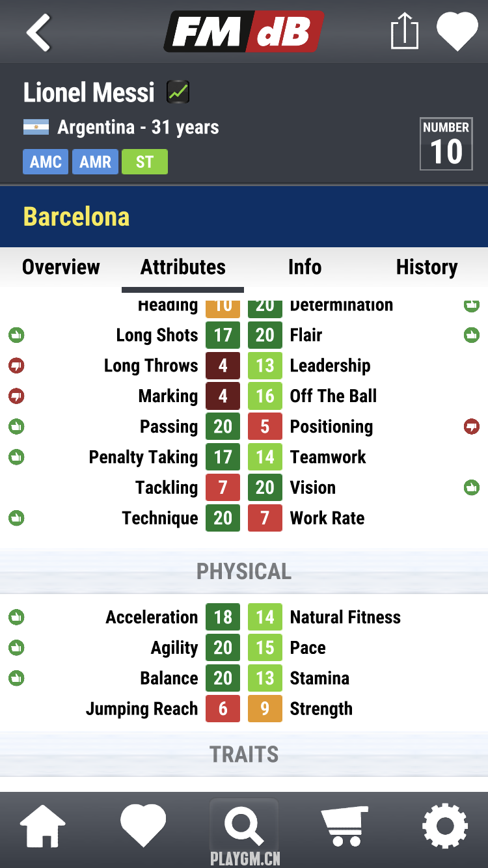Viewport: 488px width, 868px height.
Task: Select the AMC position badge
Action: pos(46,162)
